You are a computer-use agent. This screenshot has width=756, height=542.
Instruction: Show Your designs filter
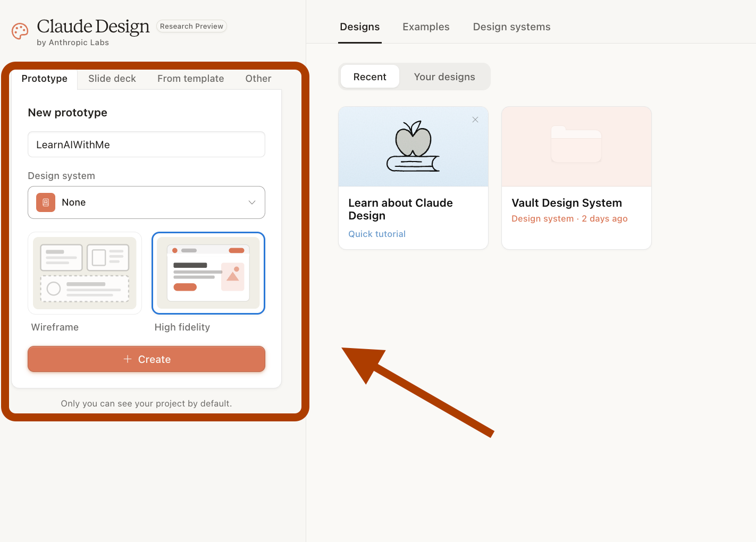click(444, 77)
